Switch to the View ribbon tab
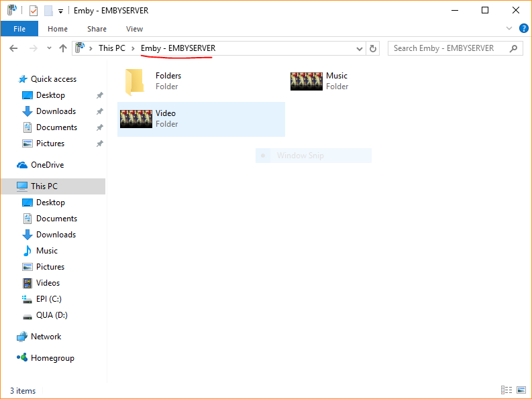The image size is (532, 399). click(134, 29)
